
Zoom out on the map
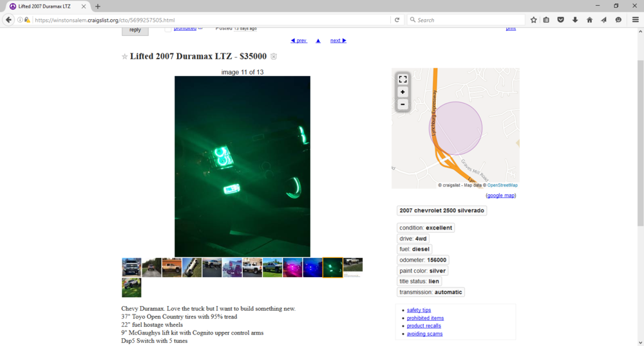(x=402, y=104)
